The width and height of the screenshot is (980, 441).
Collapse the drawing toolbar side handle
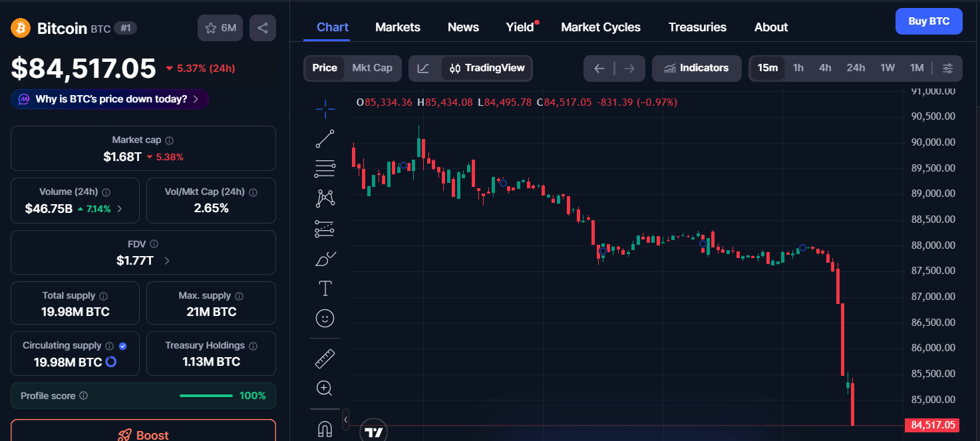click(x=346, y=420)
